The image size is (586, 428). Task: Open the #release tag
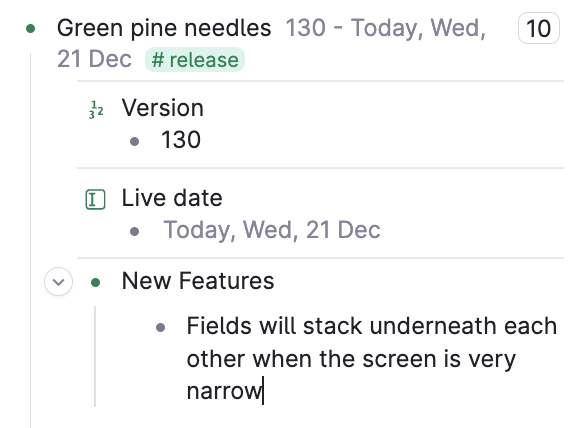195,59
